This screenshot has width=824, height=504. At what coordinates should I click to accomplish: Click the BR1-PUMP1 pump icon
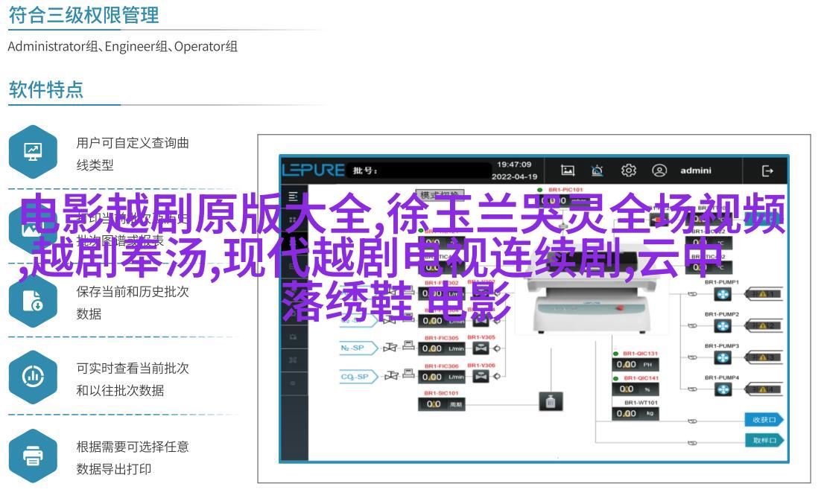723,294
